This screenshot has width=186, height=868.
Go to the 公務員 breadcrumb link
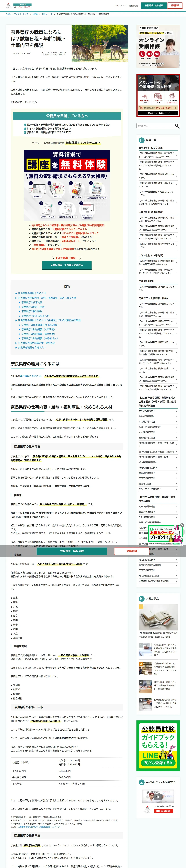35,14
